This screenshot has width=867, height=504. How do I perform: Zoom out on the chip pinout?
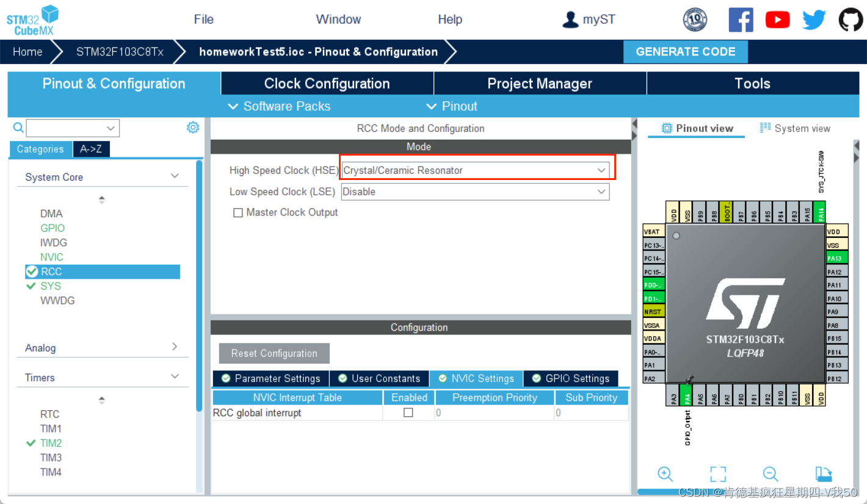771,473
